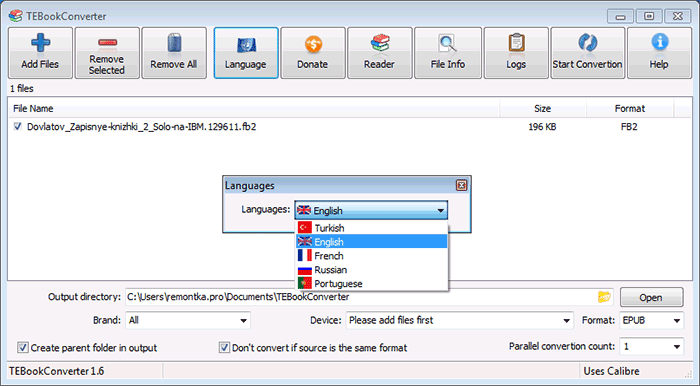700x386 pixels.
Task: Expand the Brand dropdown
Action: coord(188,320)
